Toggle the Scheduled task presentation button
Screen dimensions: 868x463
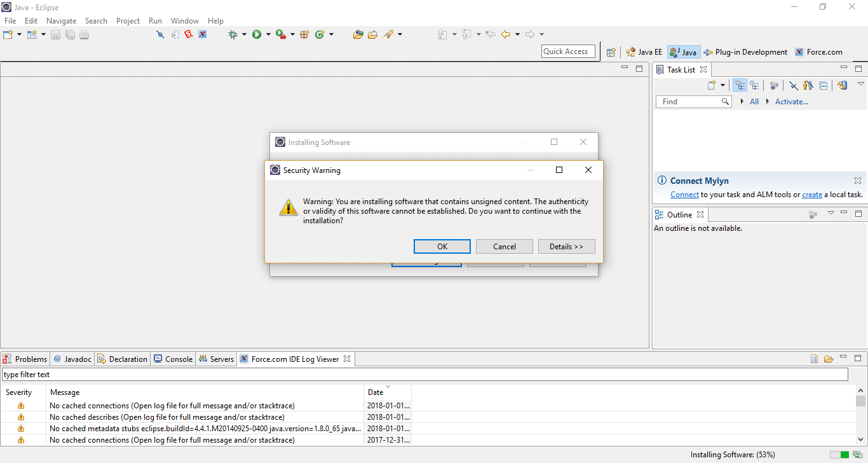(x=754, y=85)
